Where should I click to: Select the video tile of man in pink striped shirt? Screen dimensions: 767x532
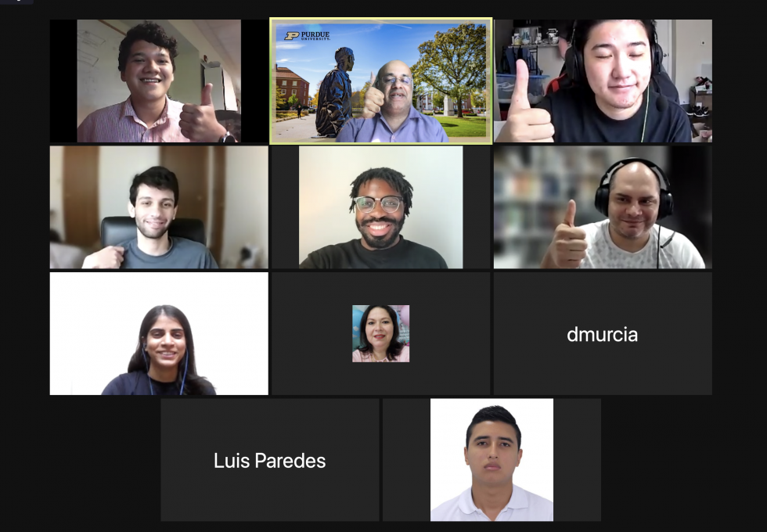(159, 81)
